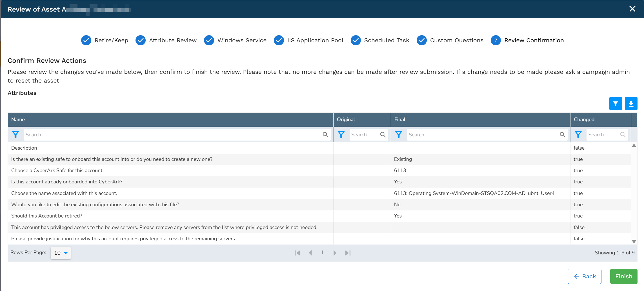Open the Name column filter funnel
644x291 pixels.
coord(16,134)
